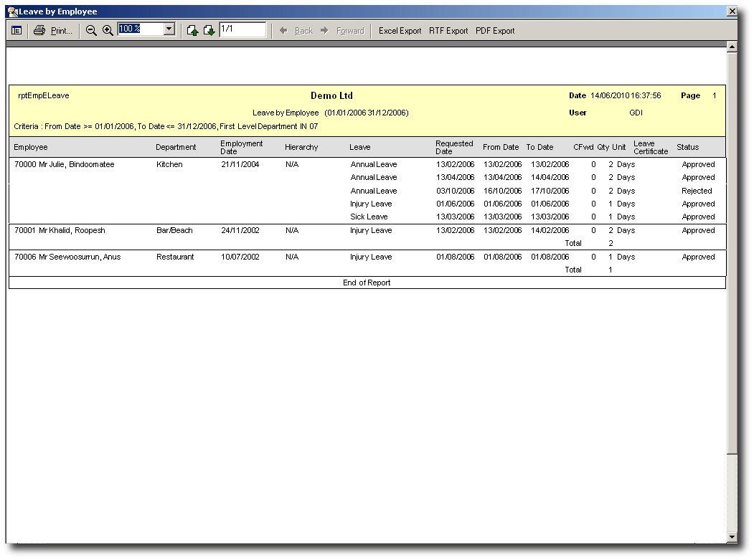The image size is (754, 560).
Task: Click the Status column header
Action: click(687, 147)
